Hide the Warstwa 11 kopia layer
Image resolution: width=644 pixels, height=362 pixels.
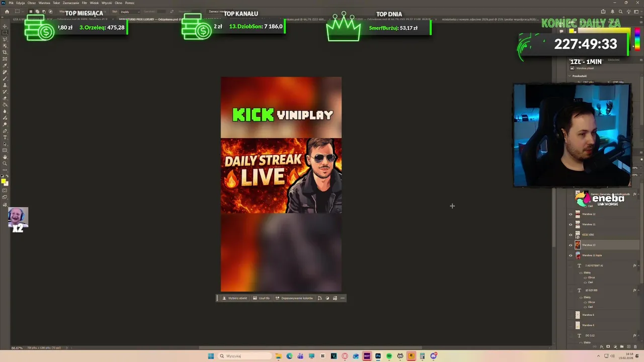pyautogui.click(x=571, y=255)
